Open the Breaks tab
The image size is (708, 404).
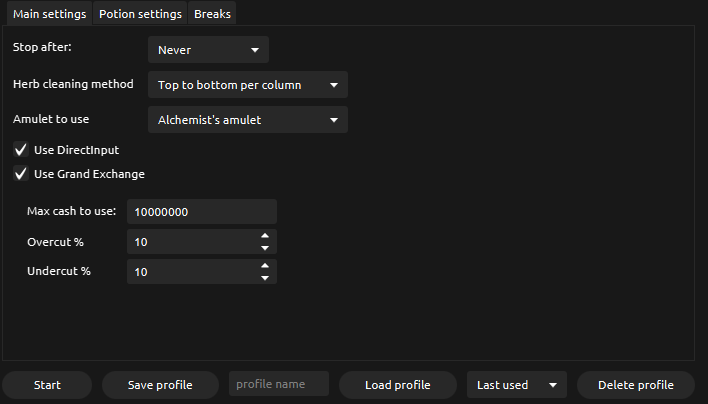point(212,14)
